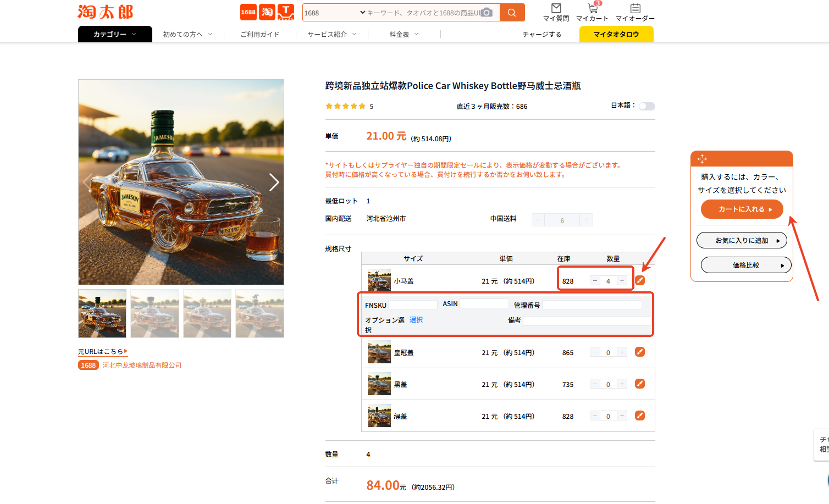Open the 1688 search source dropdown
The height and width of the screenshot is (504, 829).
tap(335, 13)
